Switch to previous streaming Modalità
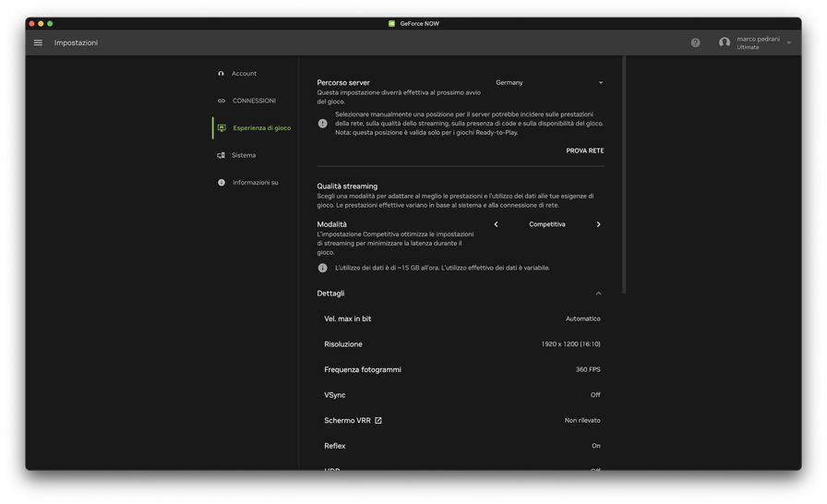Image resolution: width=827 pixels, height=504 pixels. (x=496, y=224)
